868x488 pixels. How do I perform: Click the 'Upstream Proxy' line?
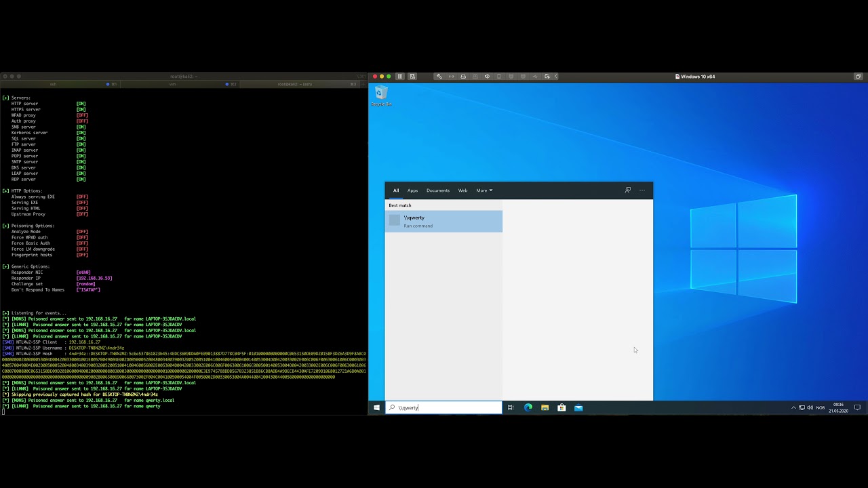click(50, 214)
